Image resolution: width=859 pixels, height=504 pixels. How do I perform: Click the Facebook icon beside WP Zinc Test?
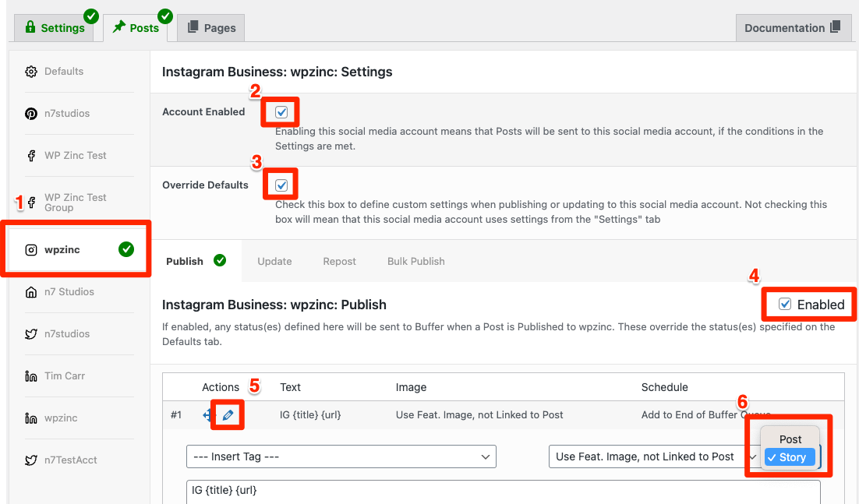tap(31, 156)
